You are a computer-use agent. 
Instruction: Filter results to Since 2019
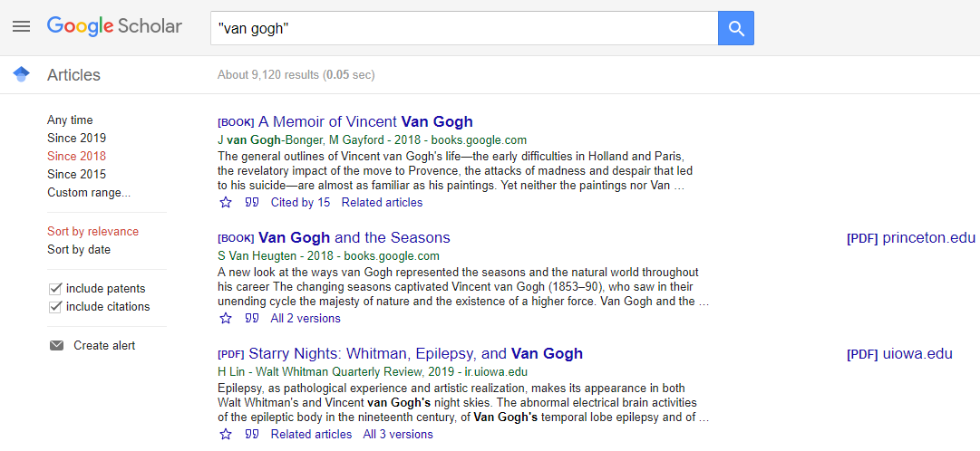click(x=76, y=138)
